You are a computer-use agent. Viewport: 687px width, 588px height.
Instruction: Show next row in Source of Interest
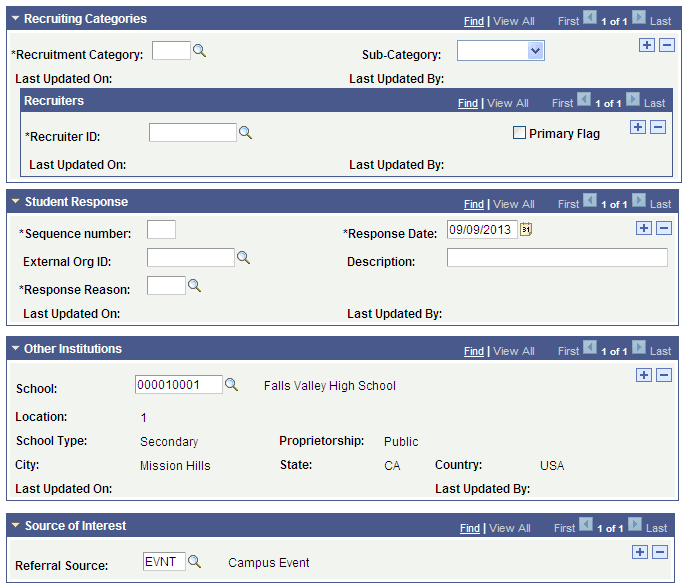635,524
